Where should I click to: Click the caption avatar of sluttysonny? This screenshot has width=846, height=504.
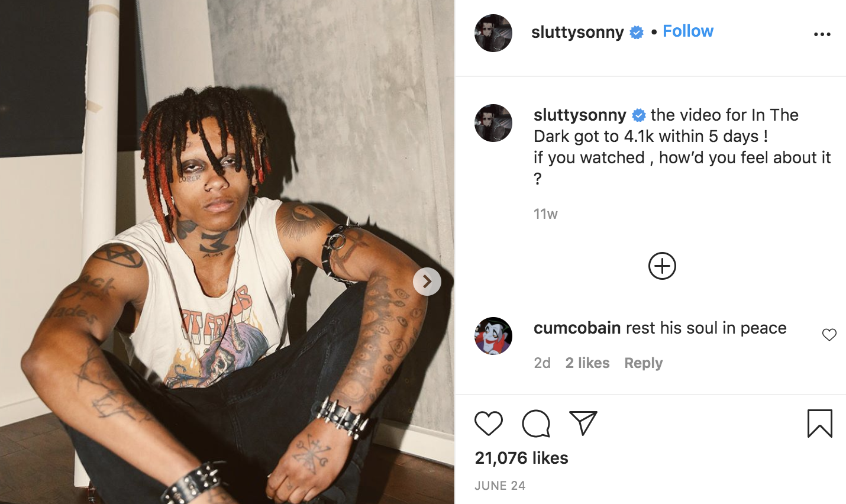[493, 123]
